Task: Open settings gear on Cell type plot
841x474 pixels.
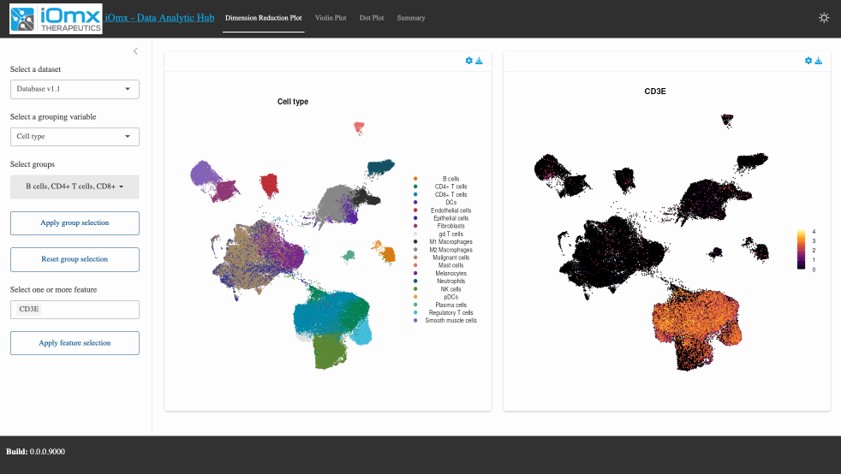Action: 469,61
